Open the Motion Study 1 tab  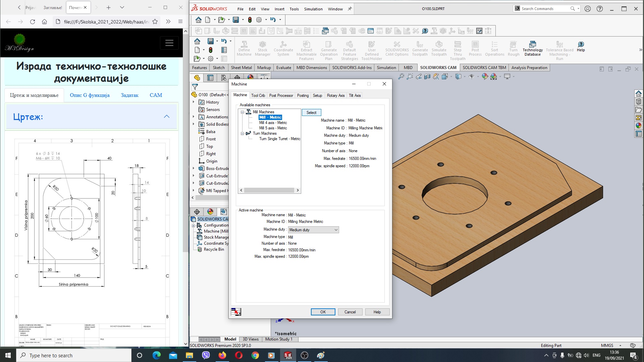279,339
